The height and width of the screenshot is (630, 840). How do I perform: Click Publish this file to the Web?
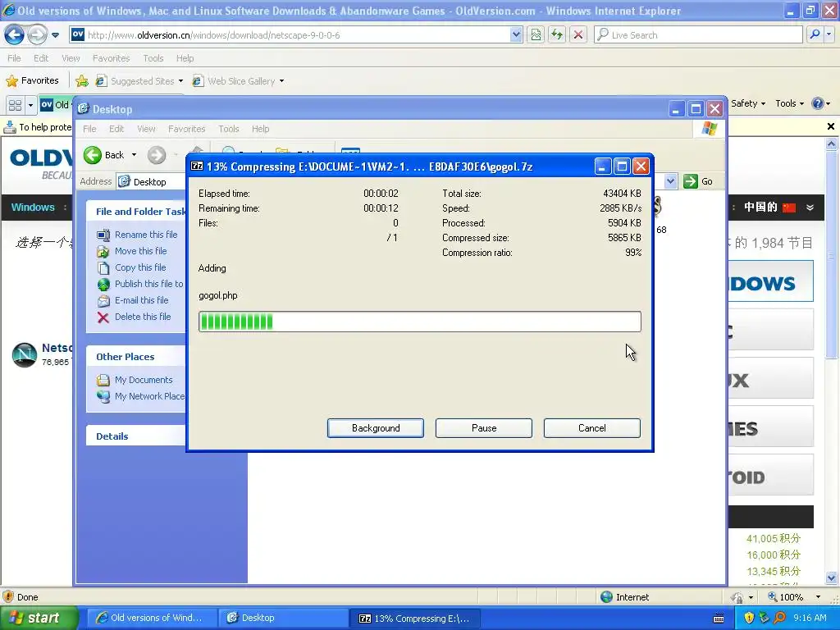(x=140, y=284)
